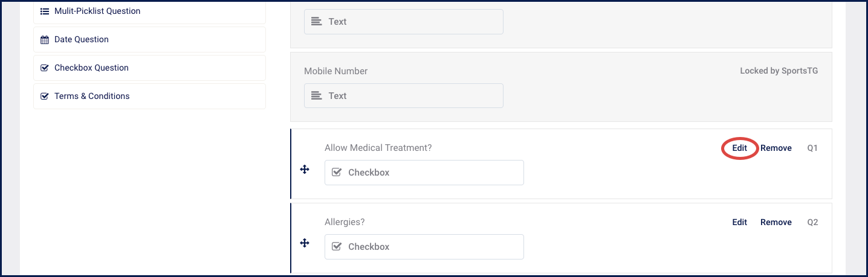Click the Allow Medical Treatment Checkbox field box
The width and height of the screenshot is (868, 277).
(x=424, y=173)
